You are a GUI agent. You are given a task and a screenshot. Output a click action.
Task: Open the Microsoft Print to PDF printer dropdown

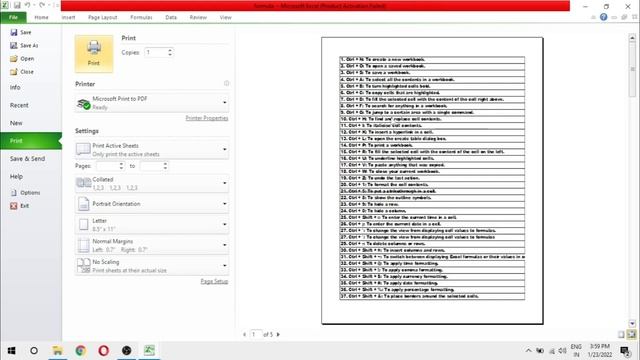[152, 103]
